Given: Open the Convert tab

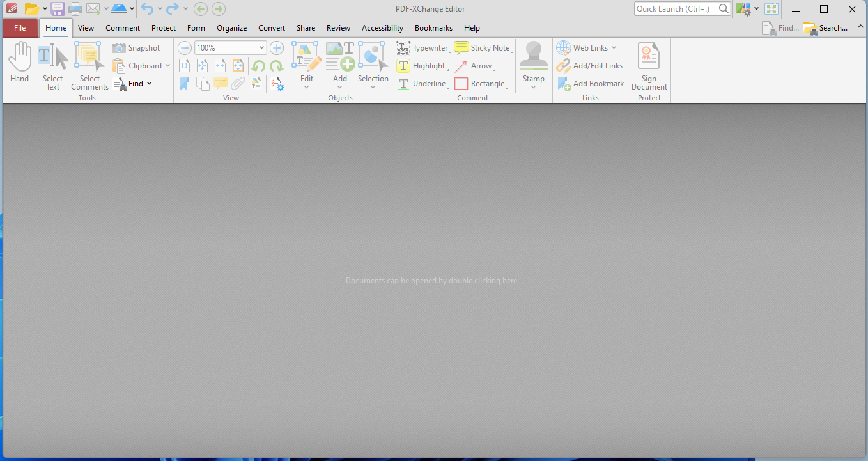Looking at the screenshot, I should coord(272,28).
